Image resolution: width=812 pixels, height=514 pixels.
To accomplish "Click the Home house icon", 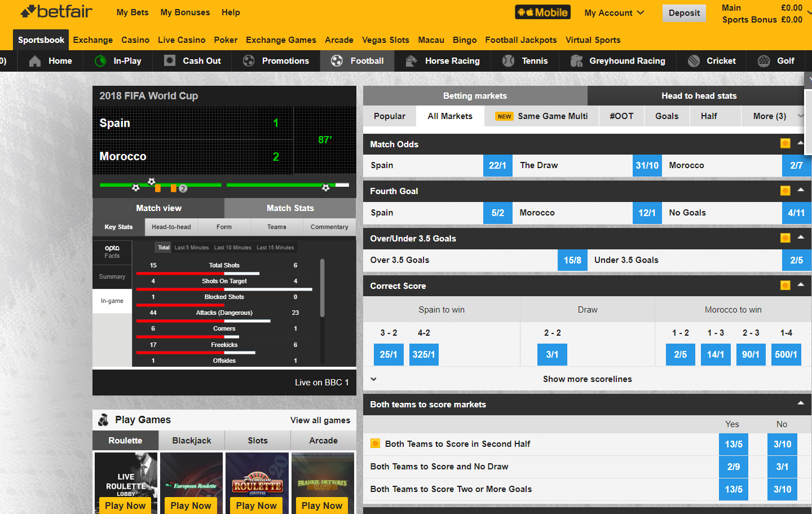I will [x=35, y=61].
